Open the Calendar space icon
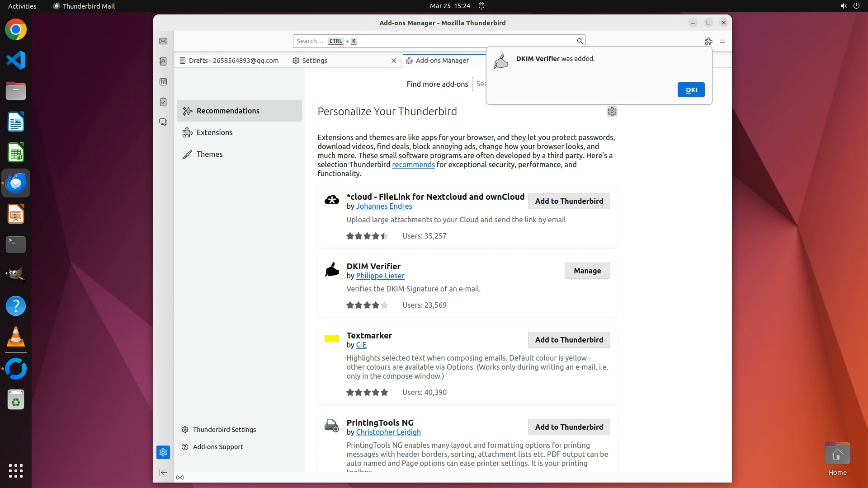 pos(163,82)
